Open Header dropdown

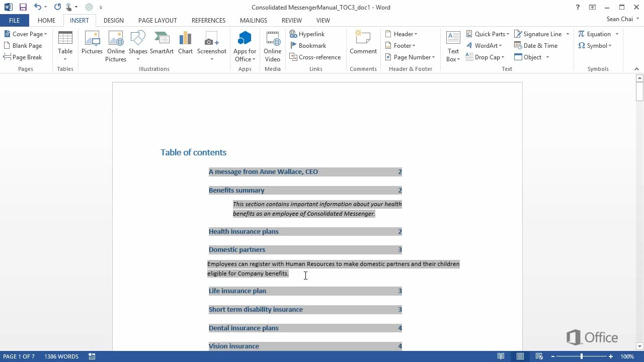pos(401,34)
